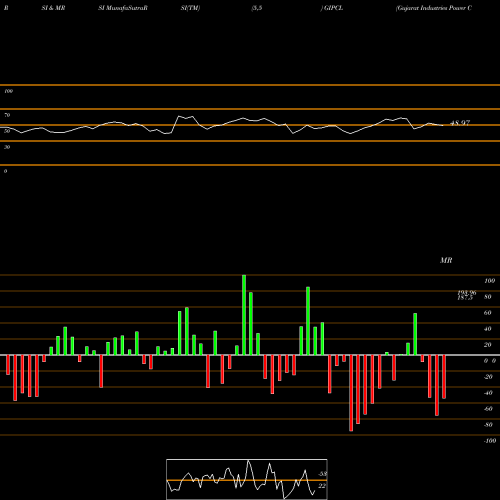Click the 80 label on MR axis
Viewport: 500px width, 500px height.
point(488,297)
